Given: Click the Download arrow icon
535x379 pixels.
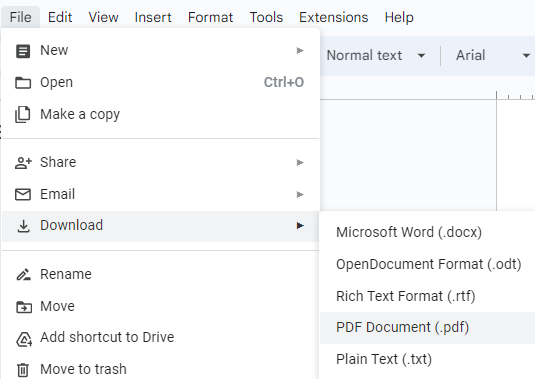Looking at the screenshot, I should [x=23, y=226].
